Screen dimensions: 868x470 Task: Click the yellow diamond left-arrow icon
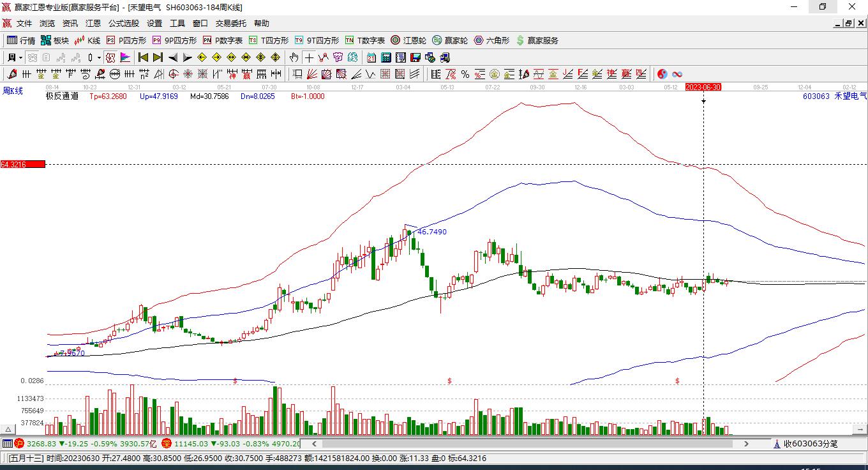pos(202,57)
